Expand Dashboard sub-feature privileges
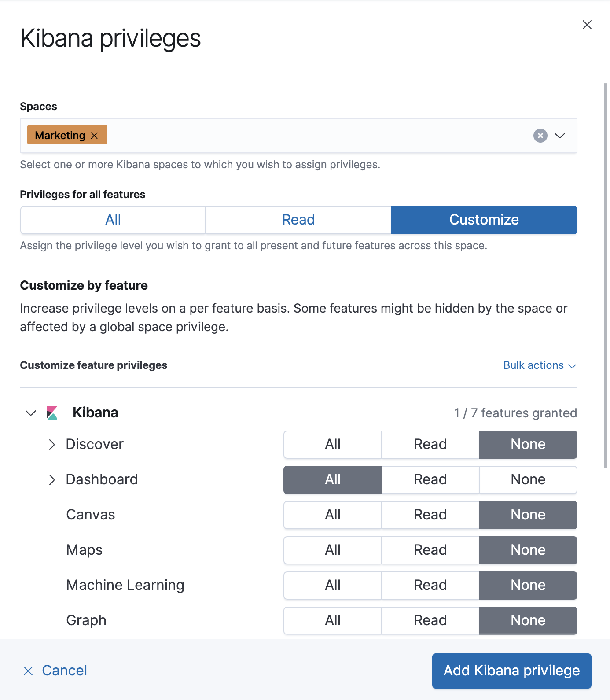Viewport: 610px width, 700px height. coord(52,480)
